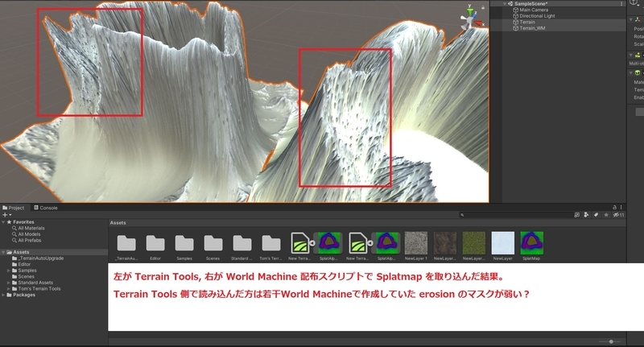Collapse the Transform component foldout in Inspector
The height and width of the screenshot is (347, 644).
(x=631, y=19)
